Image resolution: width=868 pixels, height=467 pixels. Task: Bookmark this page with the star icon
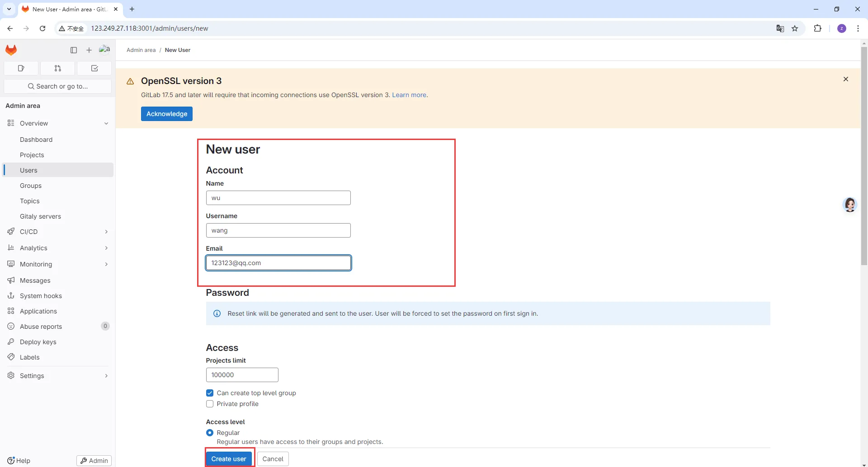click(x=795, y=28)
